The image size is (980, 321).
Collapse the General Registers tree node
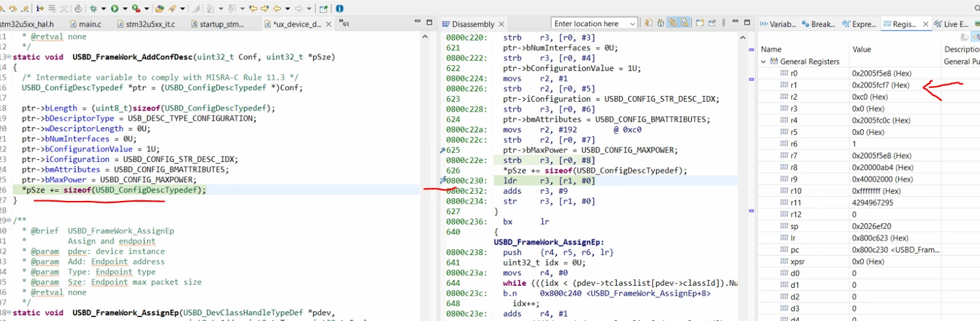click(x=765, y=61)
